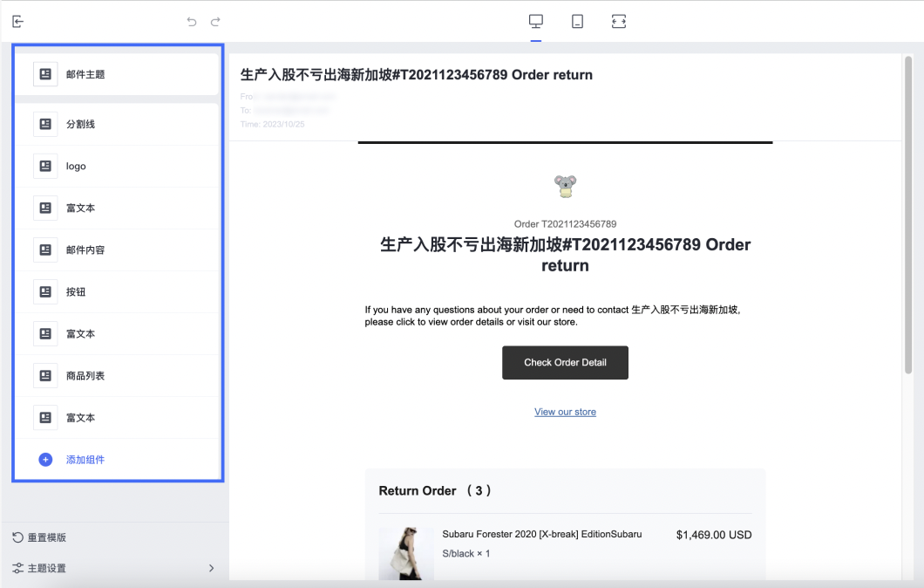
Task: Open 主题设置 theme settings
Action: [46, 568]
